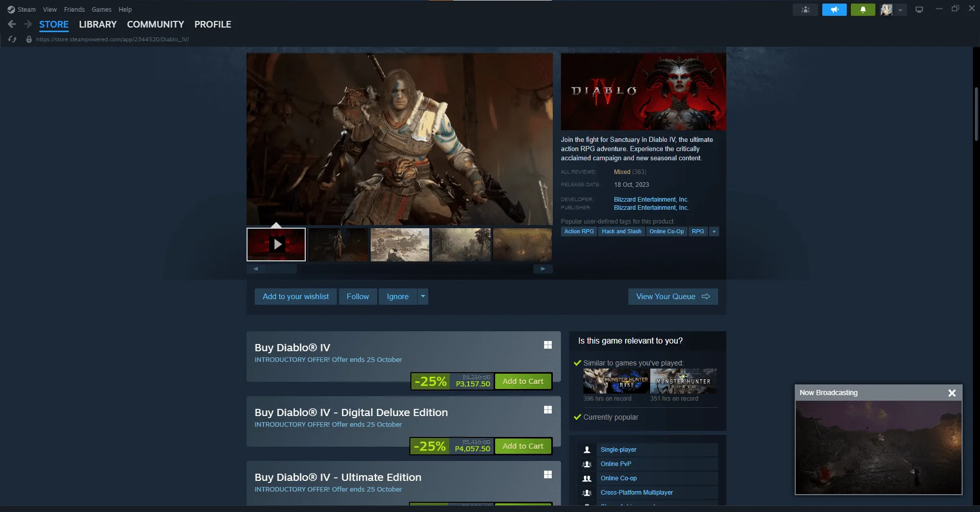Click the profile avatar

pos(887,10)
